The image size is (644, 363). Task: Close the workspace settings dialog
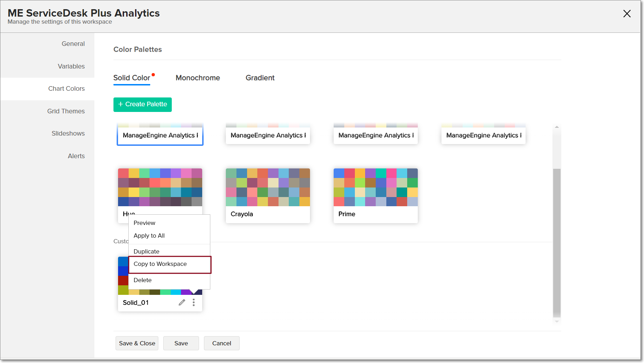click(x=627, y=14)
